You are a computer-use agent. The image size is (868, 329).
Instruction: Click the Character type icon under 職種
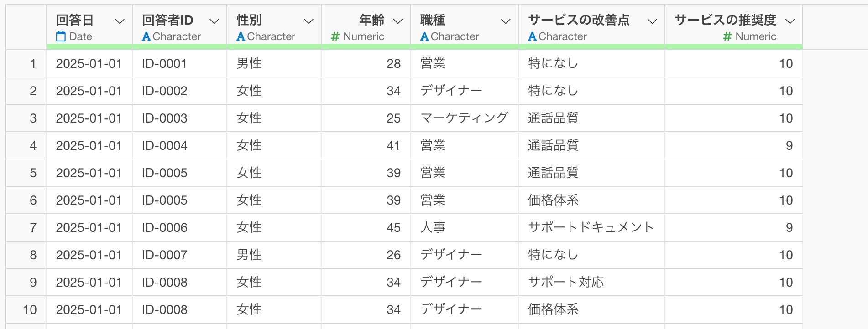(x=424, y=36)
